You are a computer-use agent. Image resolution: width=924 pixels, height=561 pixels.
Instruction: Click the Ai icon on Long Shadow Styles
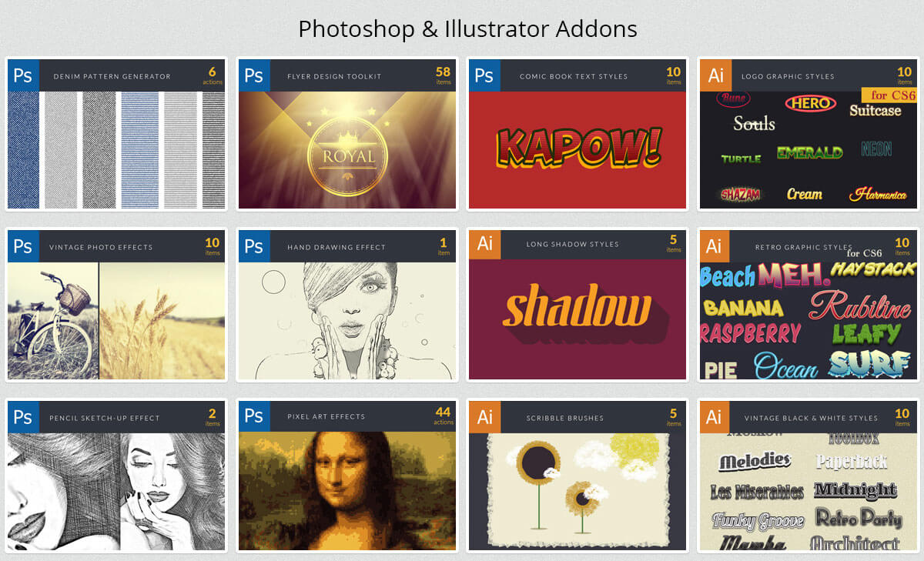pos(484,243)
